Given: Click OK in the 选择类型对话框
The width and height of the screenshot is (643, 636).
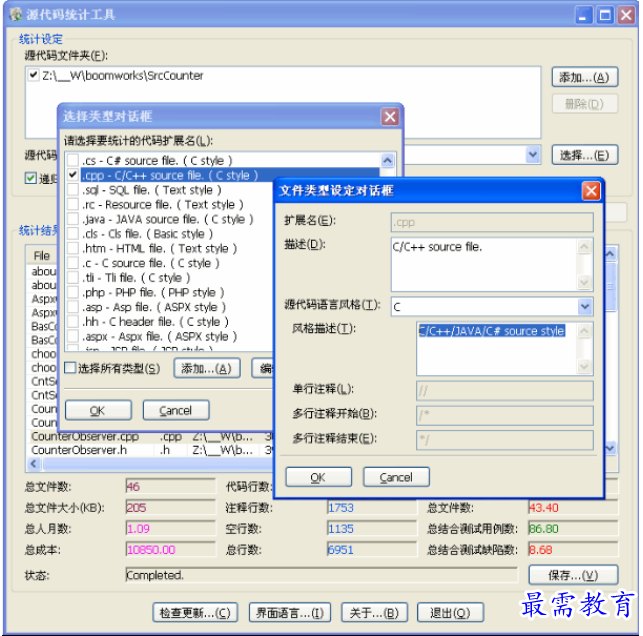Looking at the screenshot, I should [x=98, y=410].
